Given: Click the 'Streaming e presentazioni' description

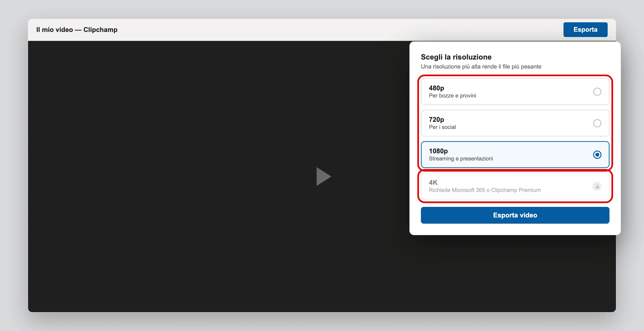Looking at the screenshot, I should point(461,158).
